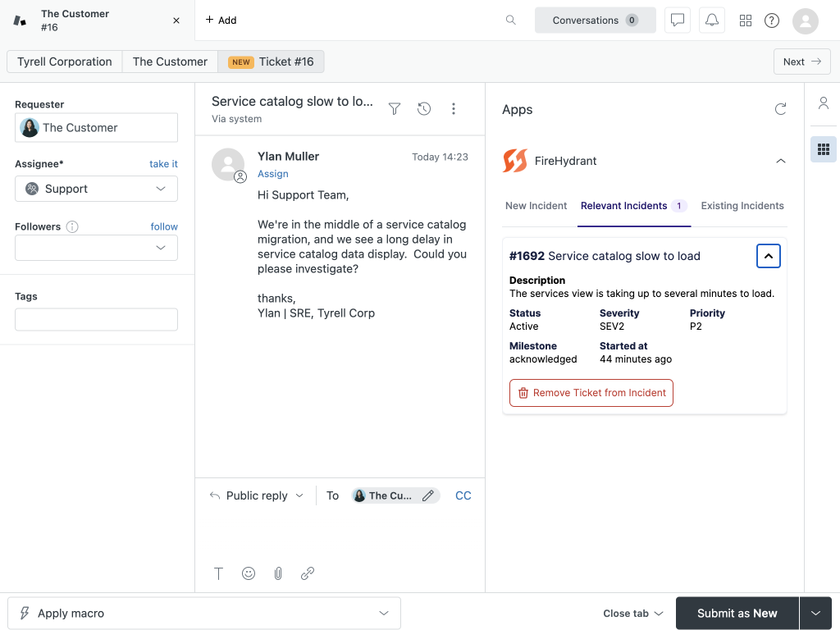Filter the conversation messages
The image size is (840, 630).
(395, 107)
